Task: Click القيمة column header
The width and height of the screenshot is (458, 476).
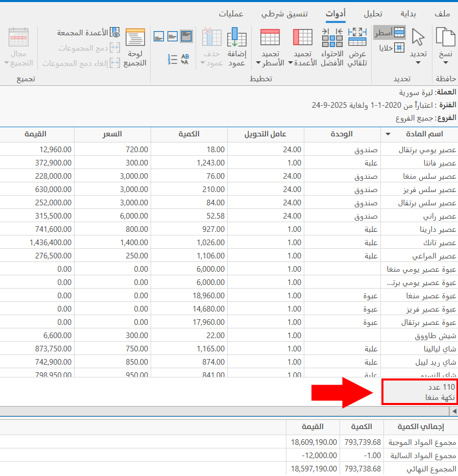Action: [x=37, y=134]
